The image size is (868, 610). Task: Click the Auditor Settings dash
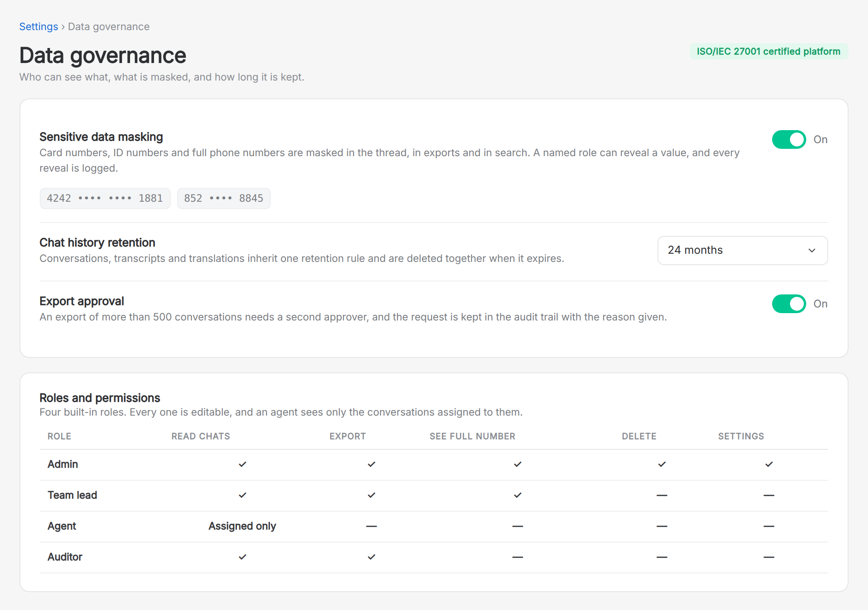[769, 557]
